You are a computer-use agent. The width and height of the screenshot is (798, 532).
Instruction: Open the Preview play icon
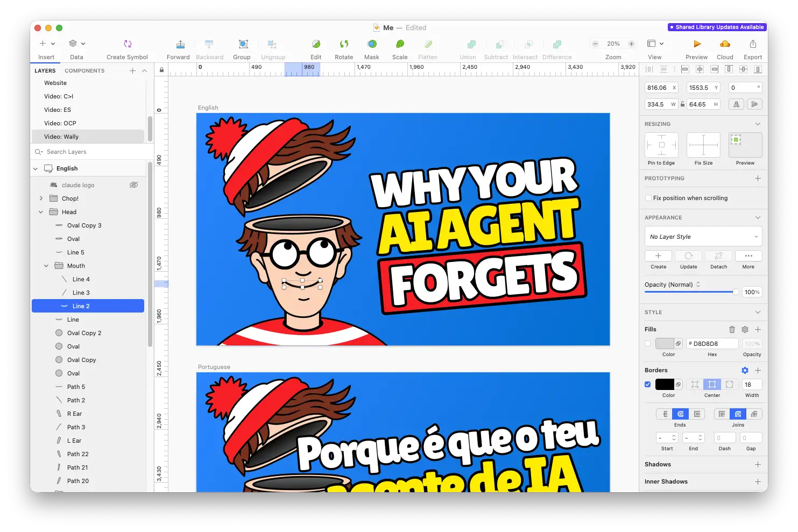(x=697, y=44)
